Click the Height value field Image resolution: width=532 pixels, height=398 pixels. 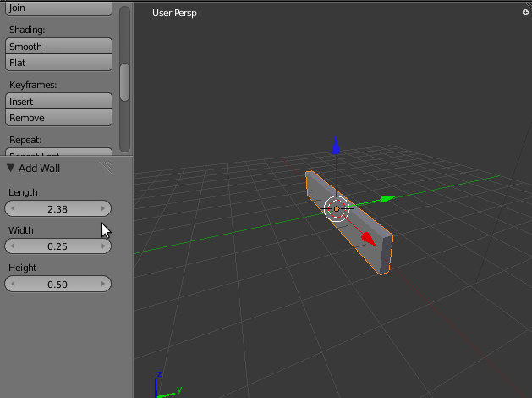pos(58,284)
